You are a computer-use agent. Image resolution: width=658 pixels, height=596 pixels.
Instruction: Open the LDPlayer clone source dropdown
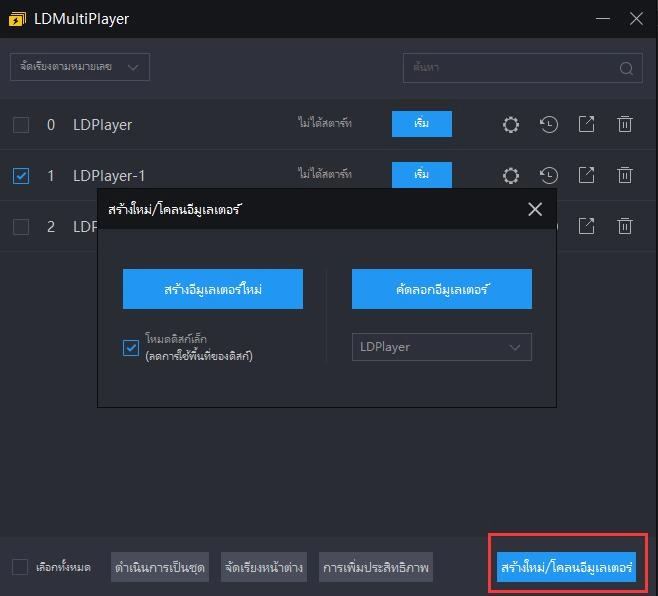coord(441,347)
